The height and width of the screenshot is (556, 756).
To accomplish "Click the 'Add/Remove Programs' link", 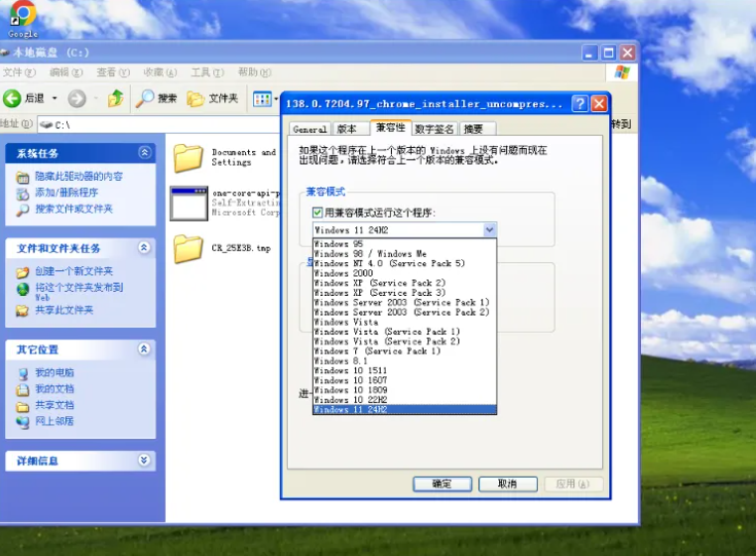I will 66,193.
